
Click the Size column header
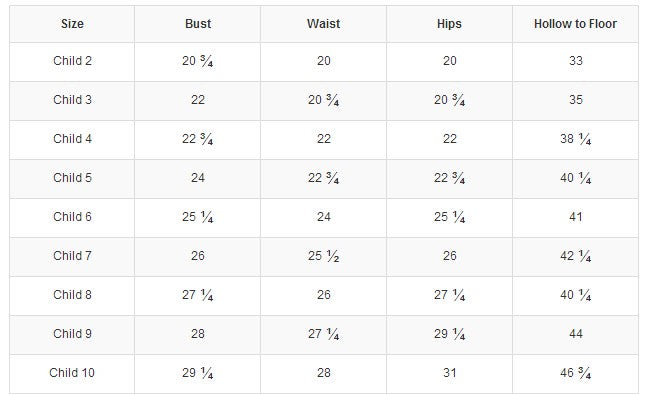tap(72, 24)
